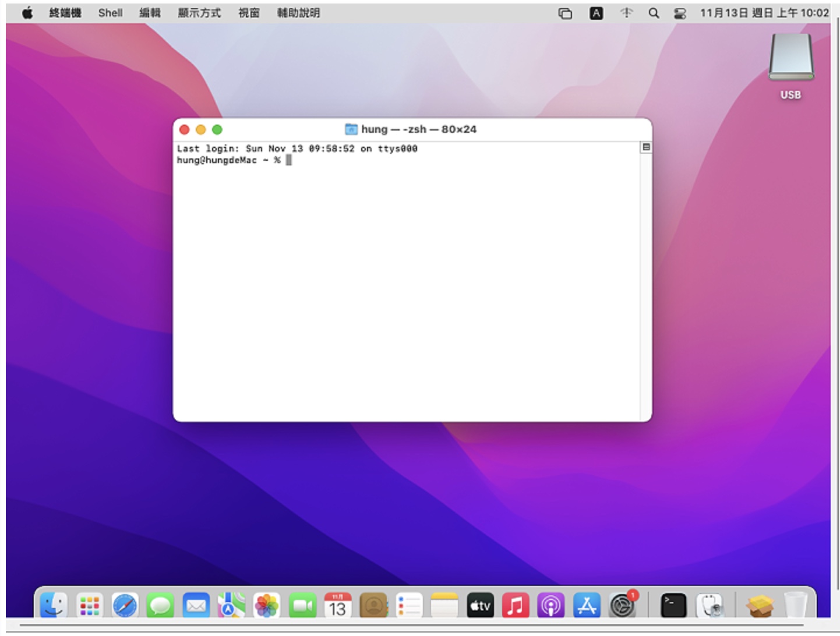Viewport: 840px width, 636px height.
Task: Open Control Center in menu bar
Action: click(680, 13)
